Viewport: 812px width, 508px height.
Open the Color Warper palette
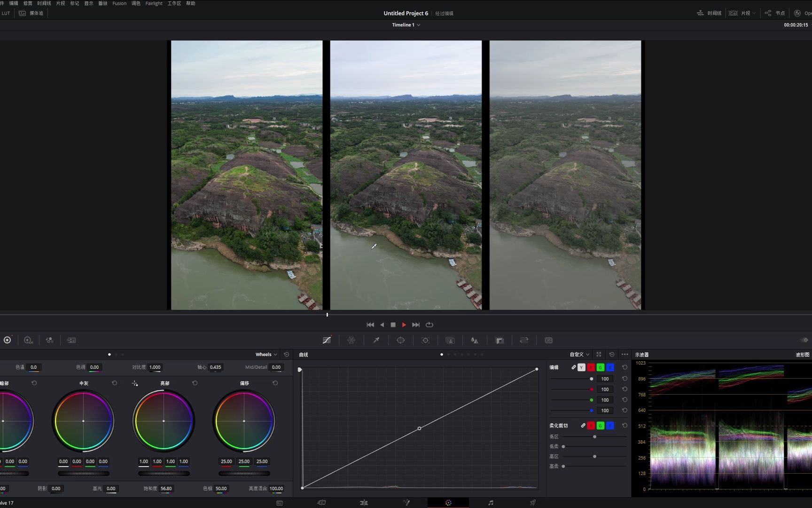351,340
